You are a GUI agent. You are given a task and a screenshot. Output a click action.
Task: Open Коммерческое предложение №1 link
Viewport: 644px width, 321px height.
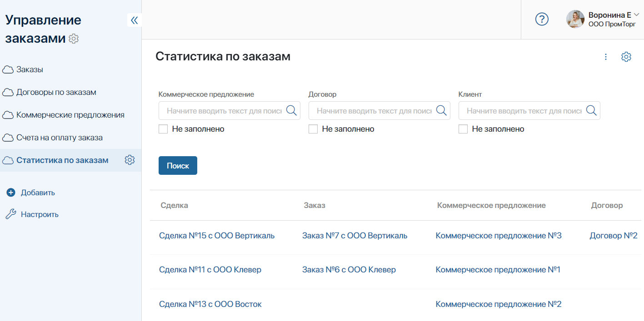(x=498, y=270)
